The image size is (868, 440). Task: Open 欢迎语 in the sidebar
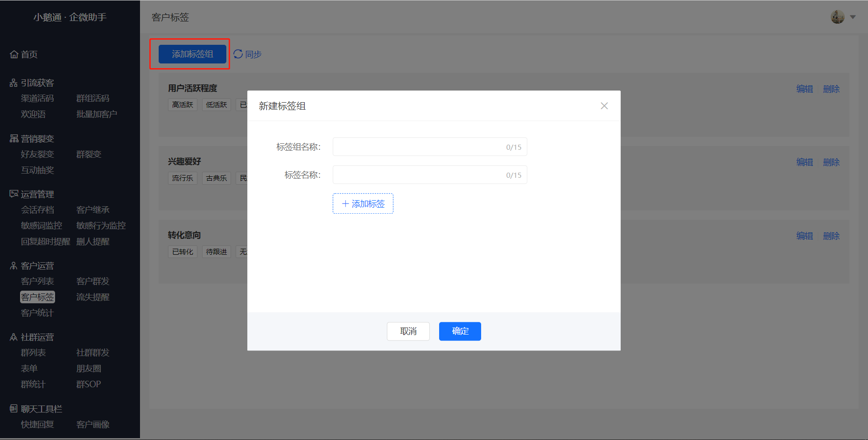coord(33,114)
